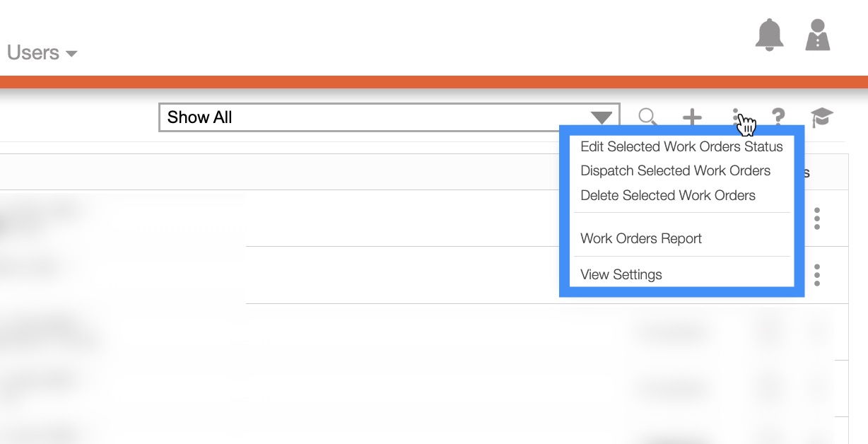Add a new work order with plus icon

click(692, 117)
